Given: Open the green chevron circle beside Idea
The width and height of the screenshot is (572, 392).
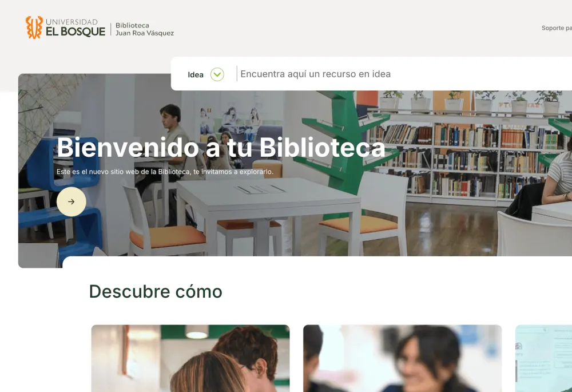Looking at the screenshot, I should (217, 74).
